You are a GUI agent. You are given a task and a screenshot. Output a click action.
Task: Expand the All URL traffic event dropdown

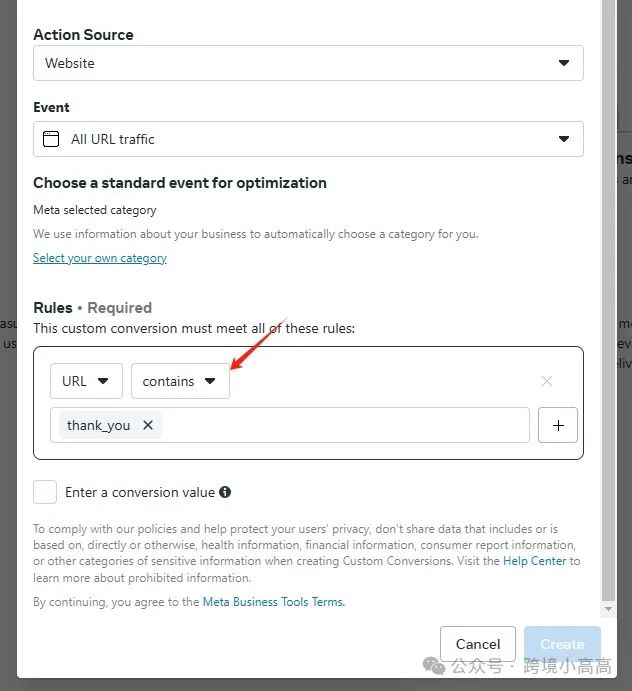pos(309,139)
